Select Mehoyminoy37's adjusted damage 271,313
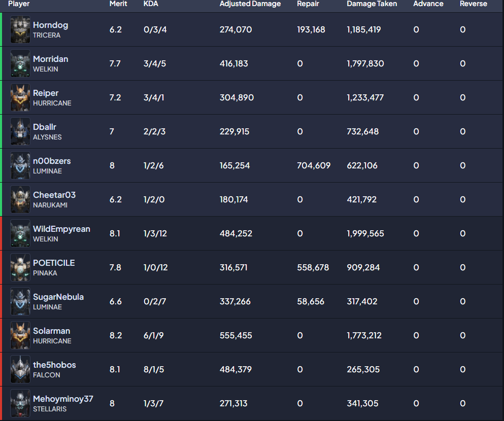Screen dimensions: 504x421 (233, 404)
